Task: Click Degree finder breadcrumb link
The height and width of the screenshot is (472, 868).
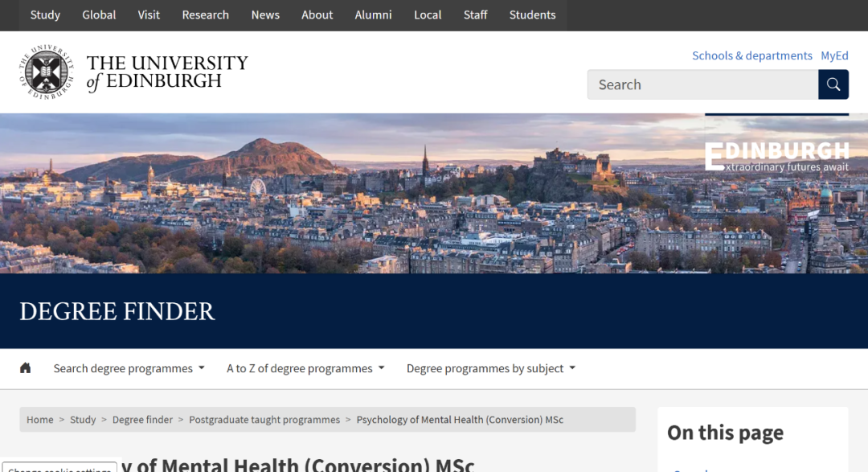Action: (142, 420)
